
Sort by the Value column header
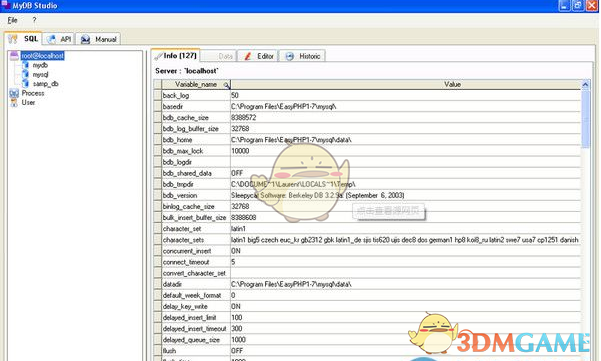[x=406, y=84]
